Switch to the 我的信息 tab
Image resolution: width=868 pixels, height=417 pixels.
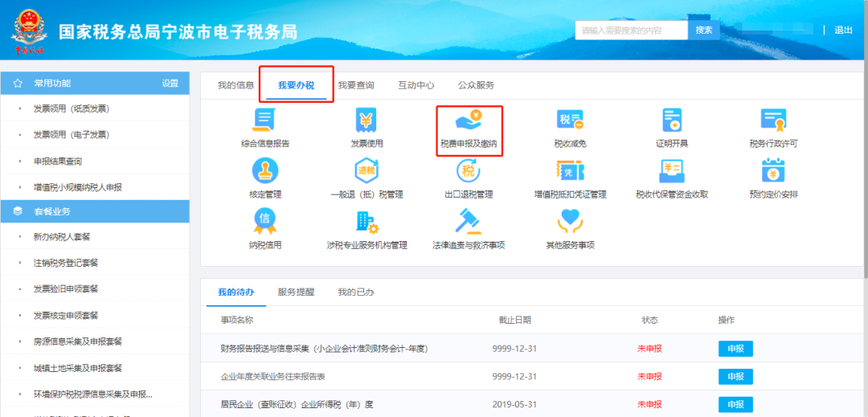[235, 85]
